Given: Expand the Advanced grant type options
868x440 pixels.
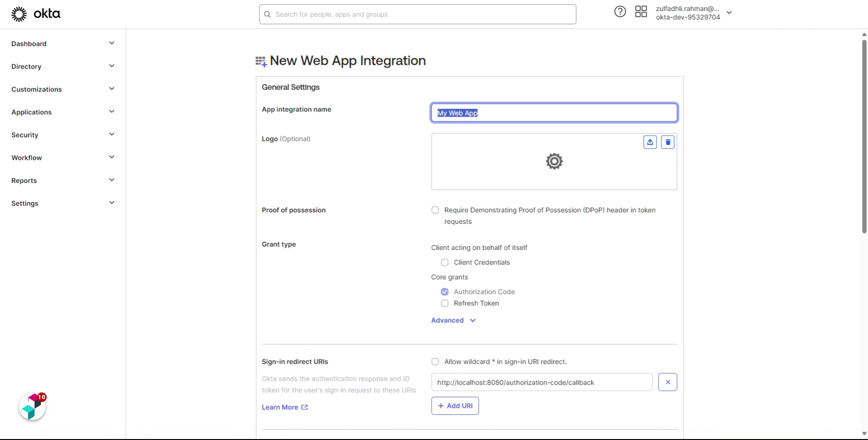Looking at the screenshot, I should point(453,320).
